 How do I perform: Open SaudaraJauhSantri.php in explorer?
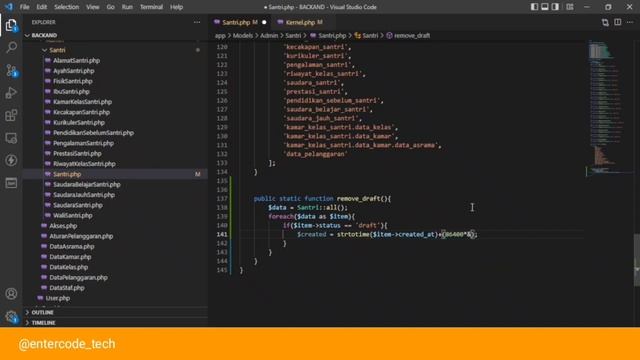click(84, 195)
